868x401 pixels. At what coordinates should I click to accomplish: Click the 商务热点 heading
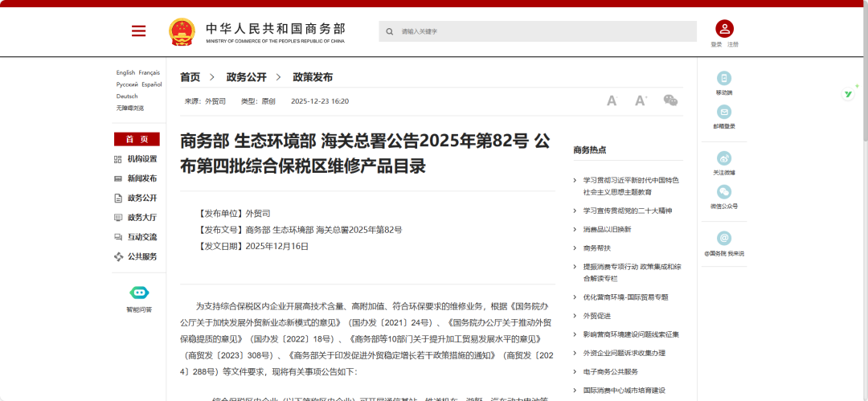[590, 149]
